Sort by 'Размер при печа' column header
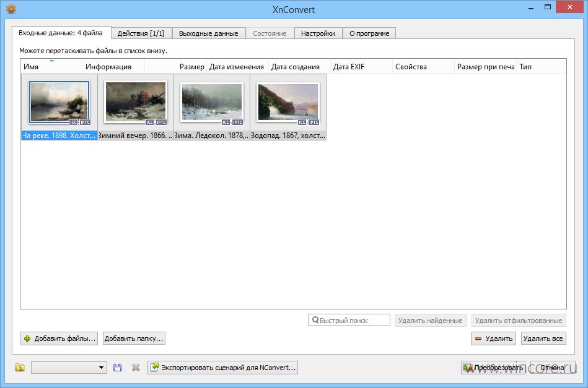The image size is (588, 388). coord(485,67)
